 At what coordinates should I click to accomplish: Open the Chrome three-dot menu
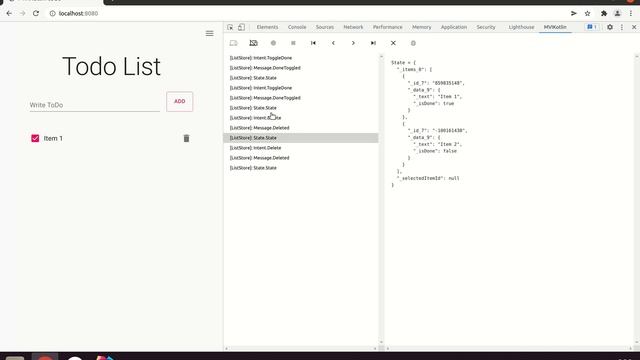tap(631, 13)
